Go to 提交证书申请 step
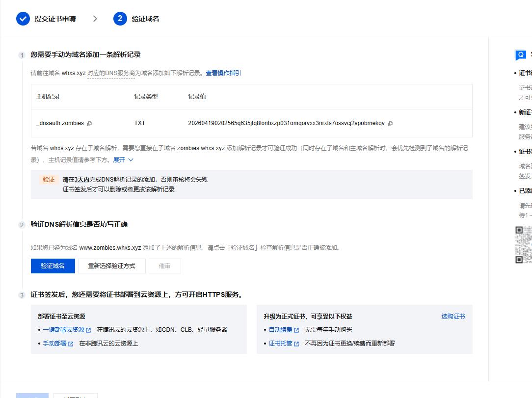532x398 pixels. coord(55,19)
